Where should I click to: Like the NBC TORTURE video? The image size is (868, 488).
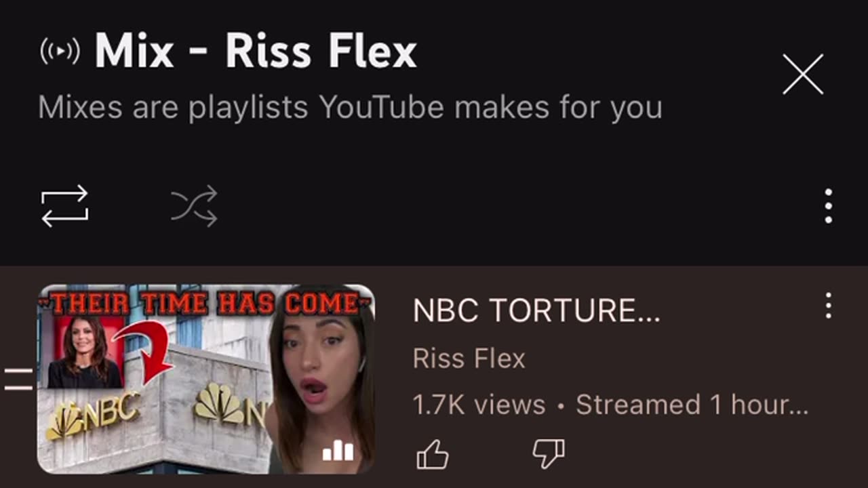point(433,454)
